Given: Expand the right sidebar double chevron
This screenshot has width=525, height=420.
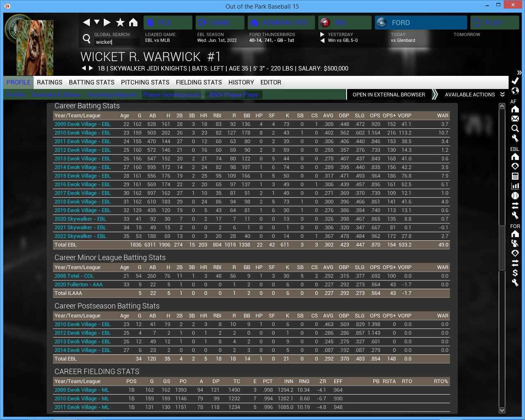Looking at the screenshot, I should 519,73.
